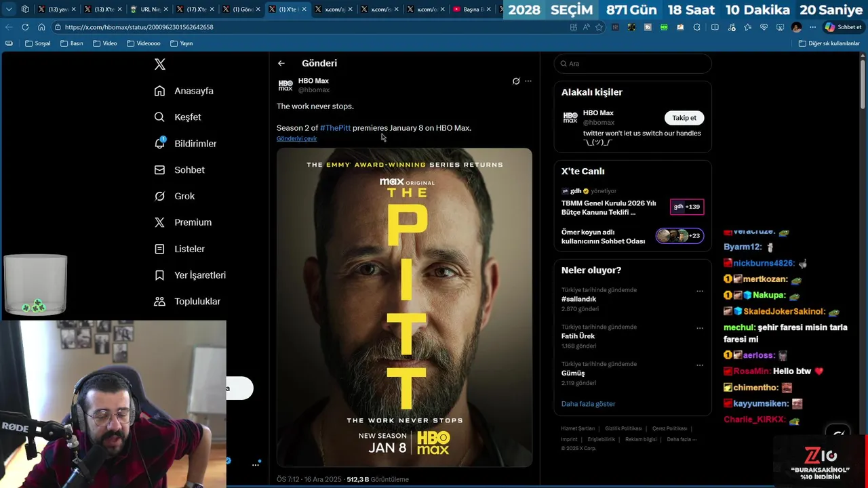The image size is (868, 488).
Task: Click the Sohbet et Copilot button
Action: (x=843, y=27)
